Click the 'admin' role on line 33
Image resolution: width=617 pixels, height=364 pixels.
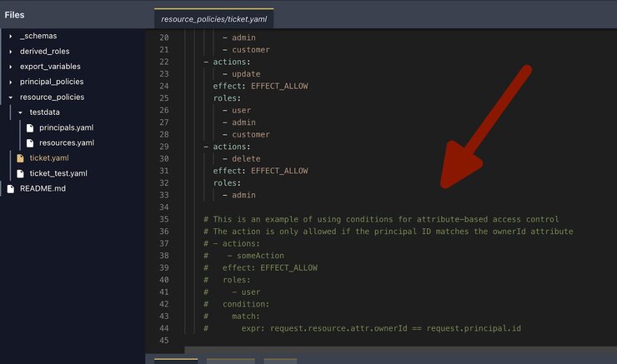(x=243, y=195)
